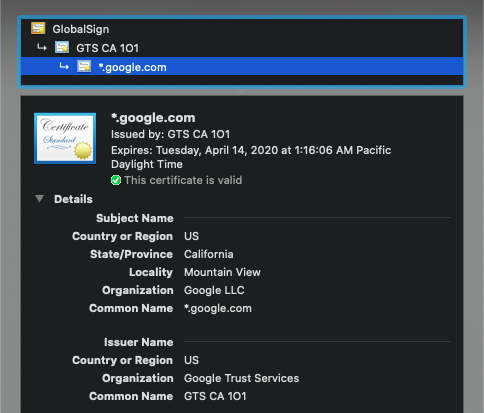Click the 'Details' label
Screen dimensions: 484x413
coord(73,199)
